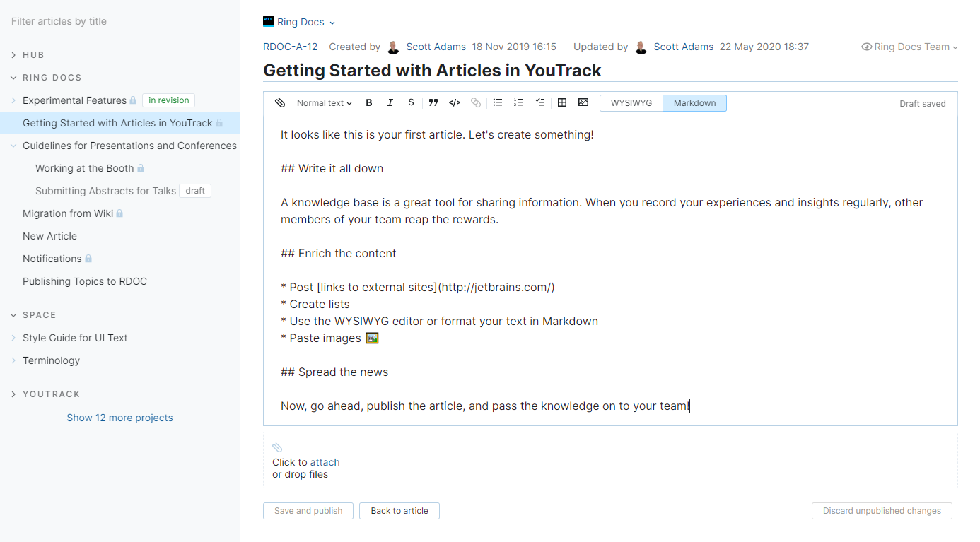Image resolution: width=980 pixels, height=542 pixels.
Task: Collapse the RING DOCS project section
Action: (13, 78)
